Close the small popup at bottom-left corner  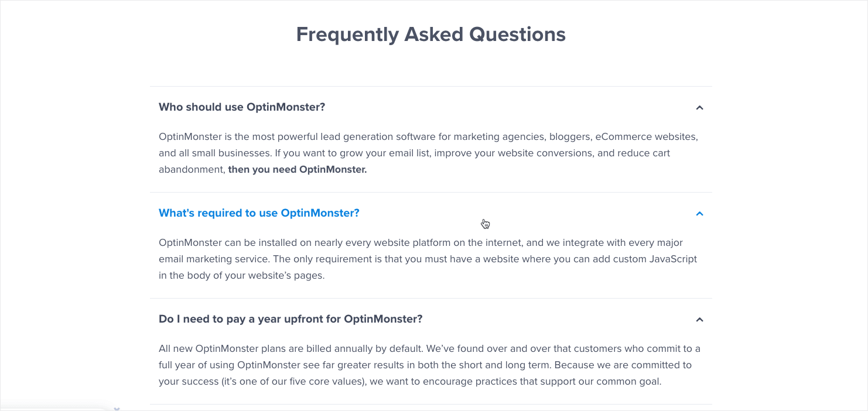click(117, 408)
